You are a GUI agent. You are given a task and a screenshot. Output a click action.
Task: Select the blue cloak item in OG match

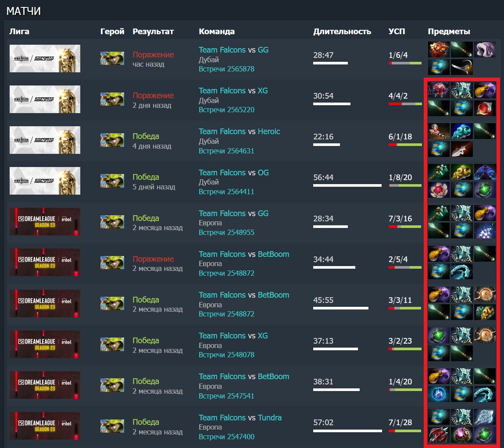[484, 172]
